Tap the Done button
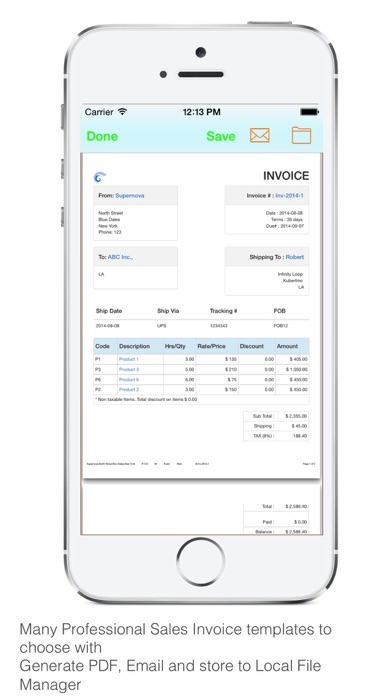Viewport: 392px width, 696px height. (102, 136)
